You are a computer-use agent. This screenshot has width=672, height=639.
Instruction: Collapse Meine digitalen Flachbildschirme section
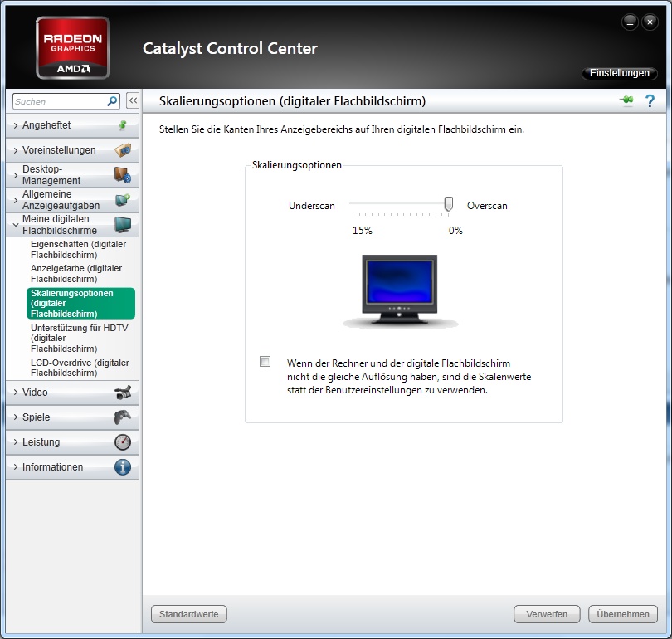coord(16,225)
